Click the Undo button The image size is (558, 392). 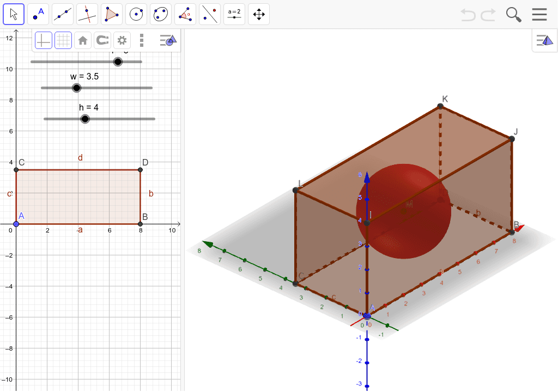[x=467, y=14]
